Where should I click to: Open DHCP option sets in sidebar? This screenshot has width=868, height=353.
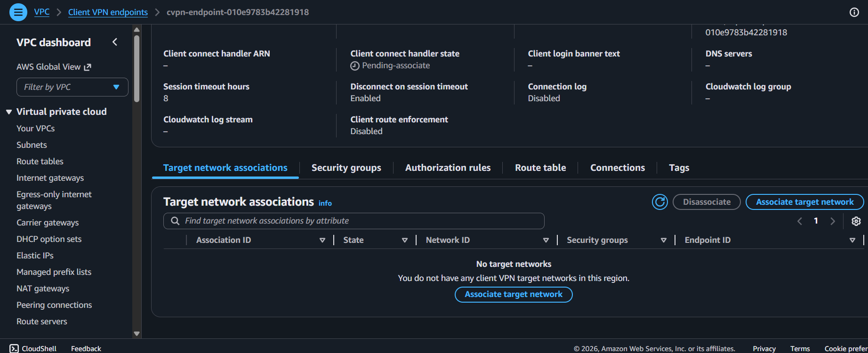(x=49, y=239)
